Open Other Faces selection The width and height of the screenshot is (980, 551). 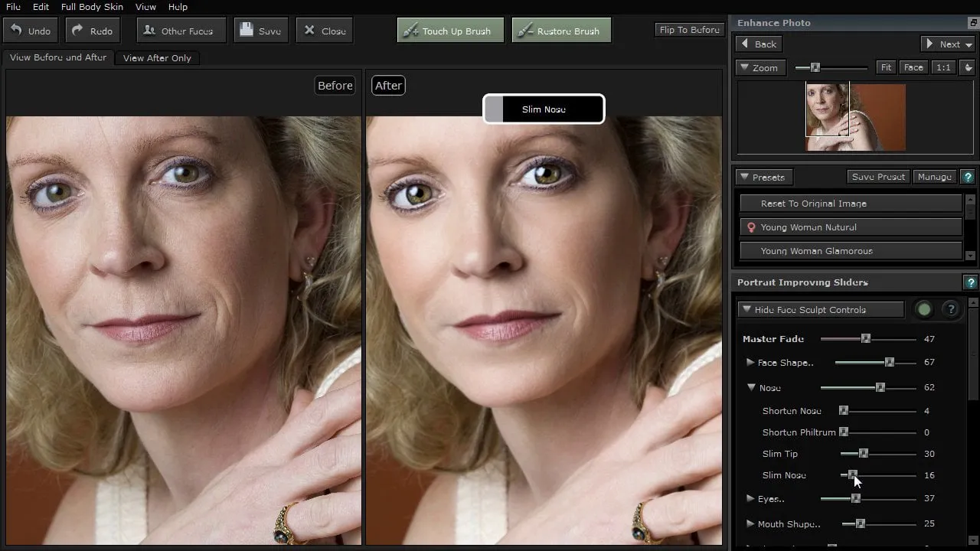[179, 31]
